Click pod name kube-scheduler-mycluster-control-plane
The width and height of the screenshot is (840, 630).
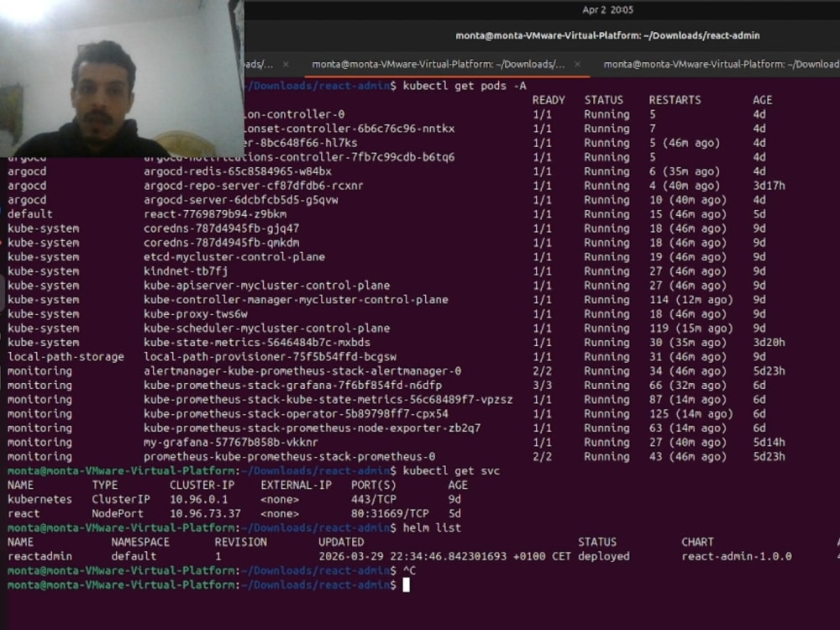coord(267,328)
